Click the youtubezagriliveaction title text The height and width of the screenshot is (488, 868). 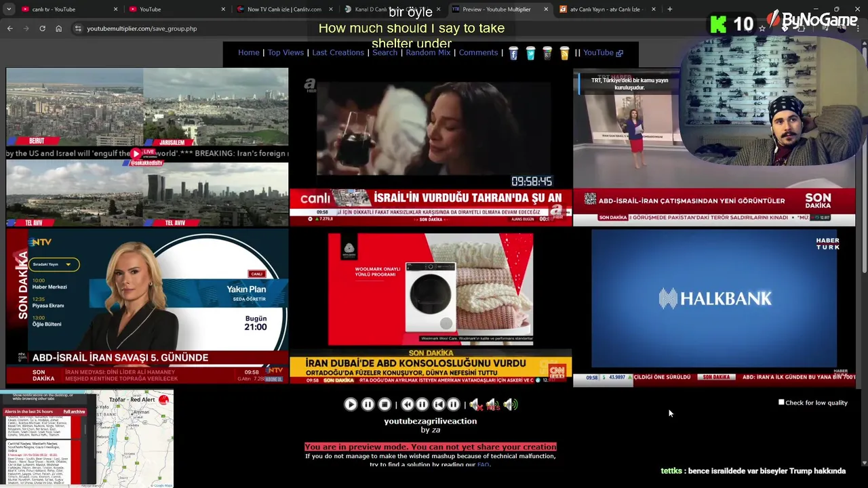[430, 421]
